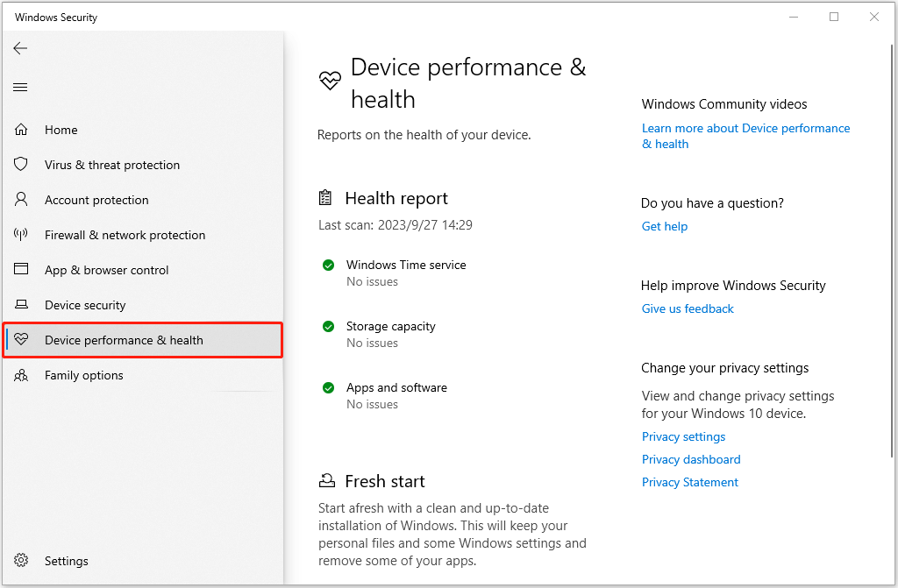The height and width of the screenshot is (588, 898).
Task: Click the green check next to Storage capacity
Action: click(328, 326)
